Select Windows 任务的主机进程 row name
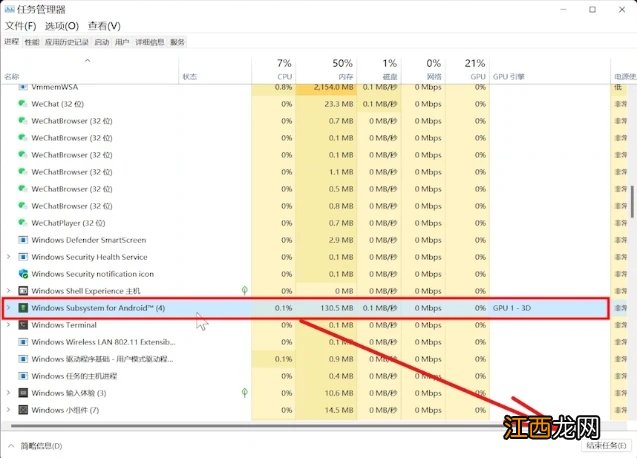The image size is (637, 458). 74,376
